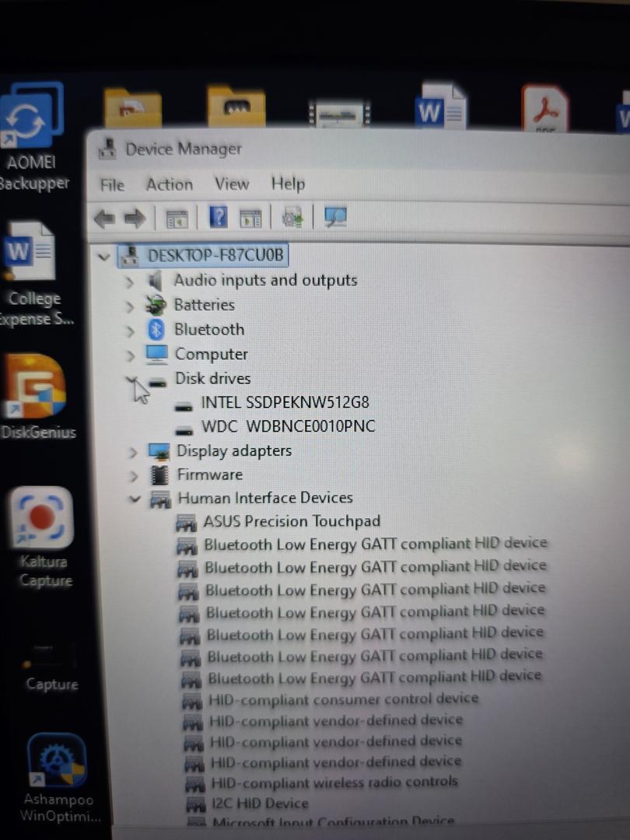Click the Device Manager title bar icon
This screenshot has width=630, height=840.
107,149
